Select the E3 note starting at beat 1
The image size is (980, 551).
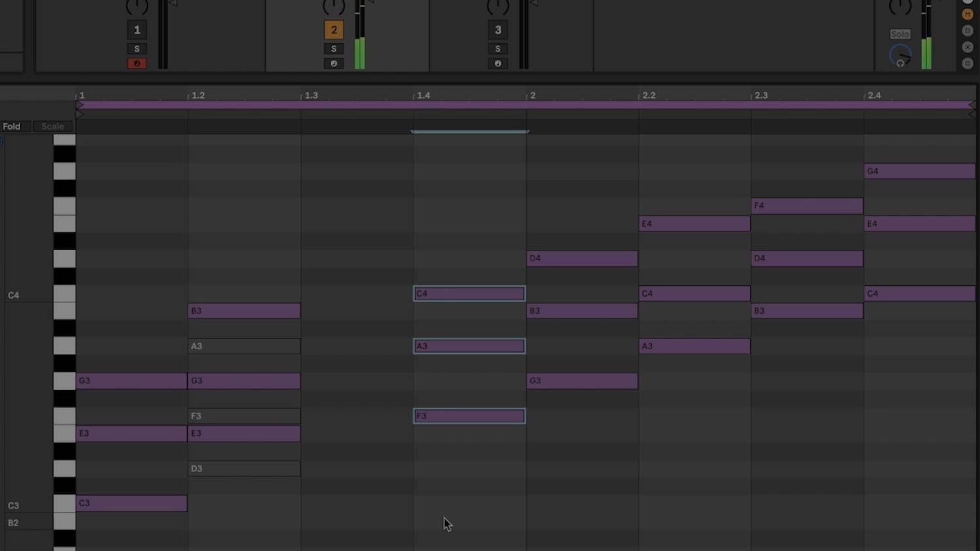pyautogui.click(x=131, y=433)
